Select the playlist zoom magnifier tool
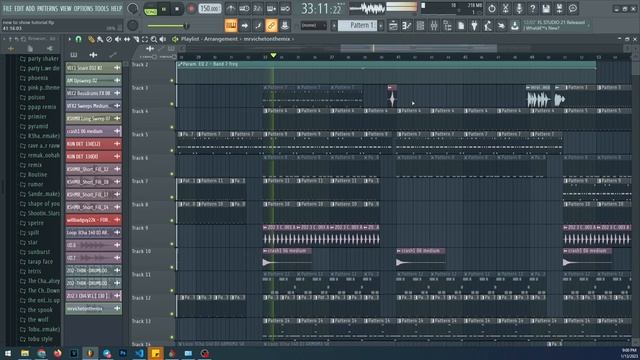This screenshot has width=640, height=360. (x=154, y=39)
